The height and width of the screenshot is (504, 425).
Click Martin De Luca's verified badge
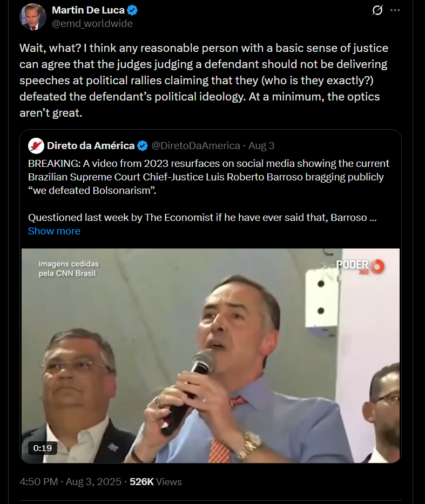pos(132,10)
